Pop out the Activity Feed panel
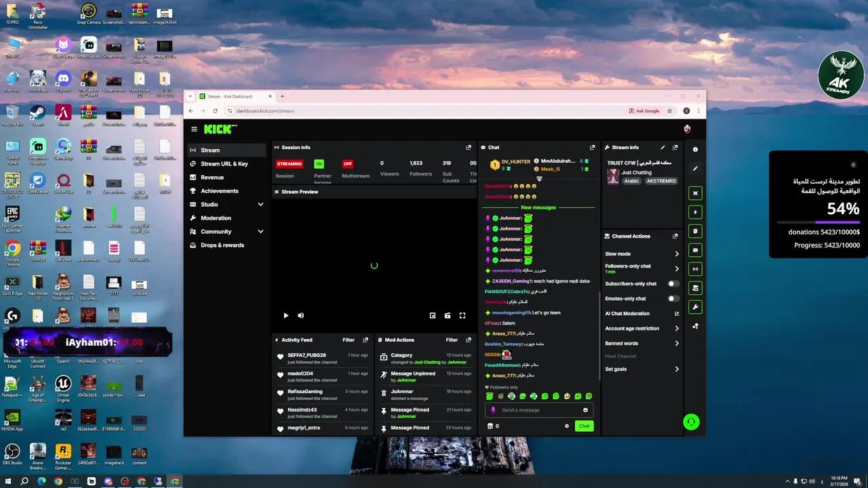868x488 pixels. pyautogui.click(x=366, y=340)
